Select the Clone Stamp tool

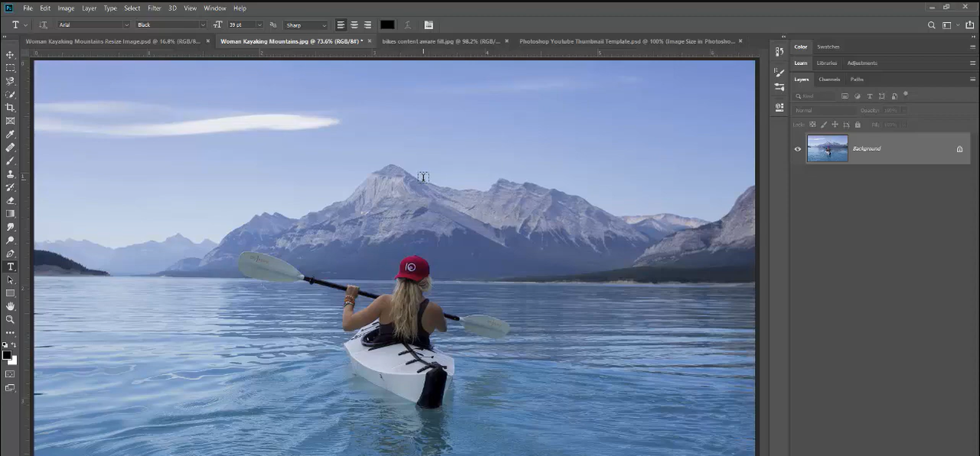point(10,174)
